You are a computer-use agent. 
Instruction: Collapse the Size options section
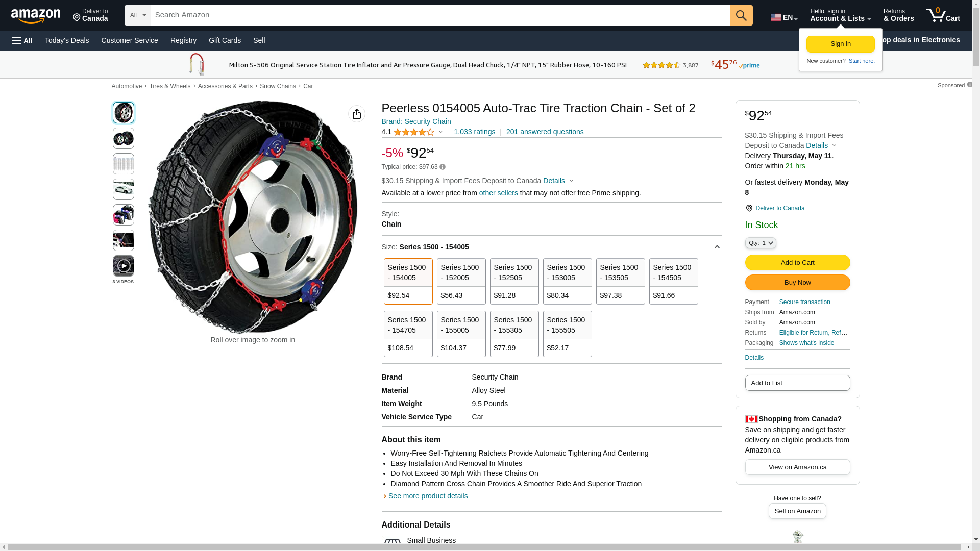tap(717, 247)
